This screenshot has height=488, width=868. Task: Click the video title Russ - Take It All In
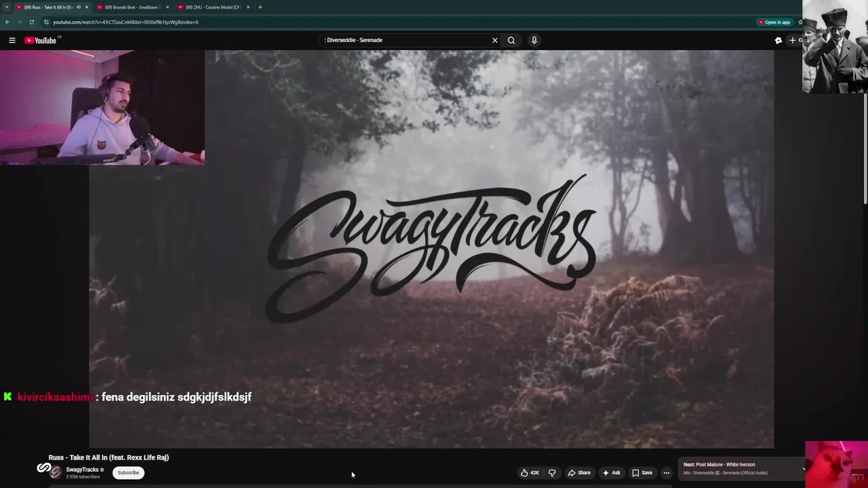click(x=108, y=457)
